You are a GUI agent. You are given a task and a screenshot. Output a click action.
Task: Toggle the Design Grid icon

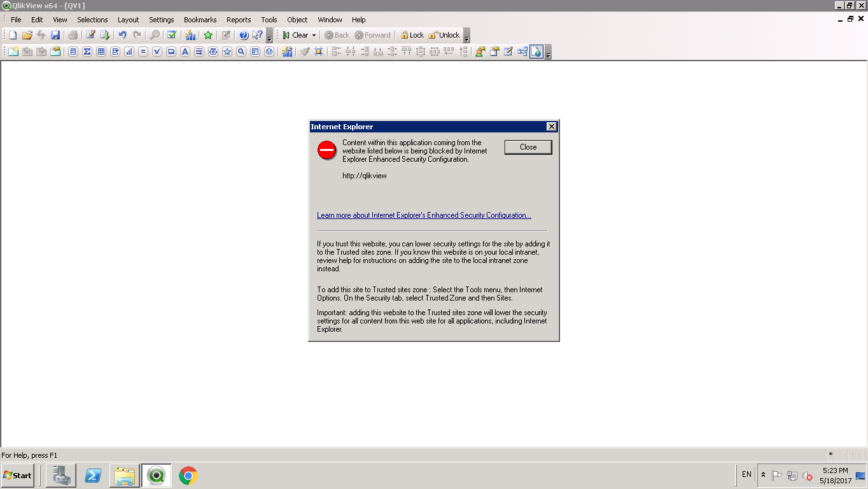319,52
